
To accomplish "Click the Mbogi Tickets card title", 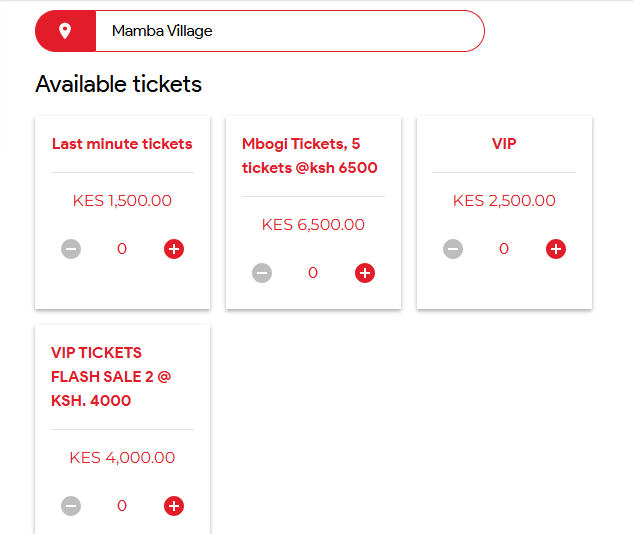I will click(310, 156).
